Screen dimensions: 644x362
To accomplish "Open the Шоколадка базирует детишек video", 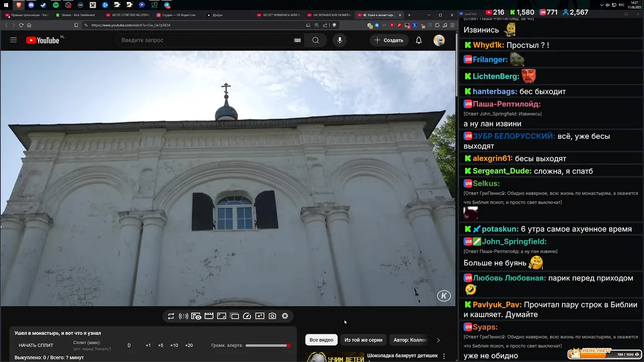I will click(x=403, y=355).
